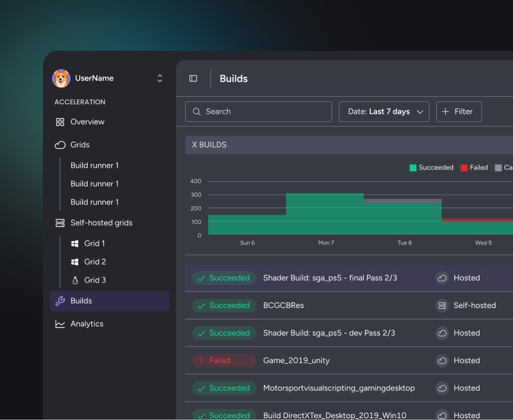The image size is (513, 420).
Task: Click the magnifier icon in Search
Action: point(197,111)
